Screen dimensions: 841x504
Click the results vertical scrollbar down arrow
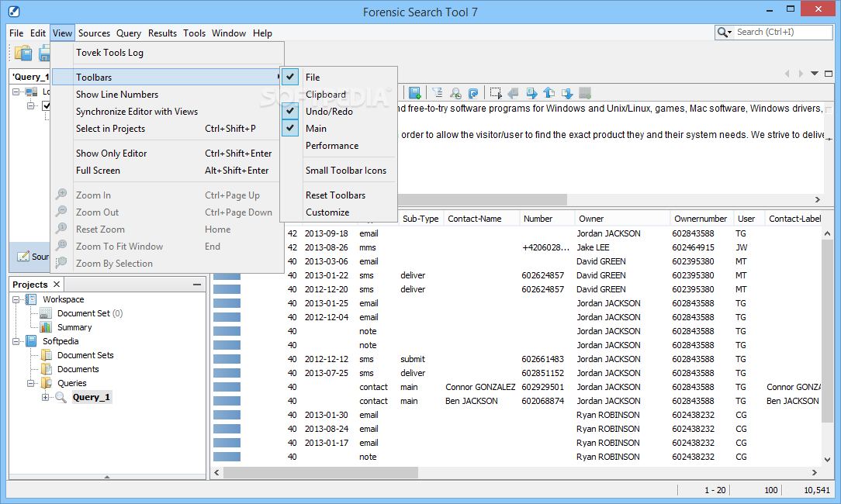click(x=827, y=460)
